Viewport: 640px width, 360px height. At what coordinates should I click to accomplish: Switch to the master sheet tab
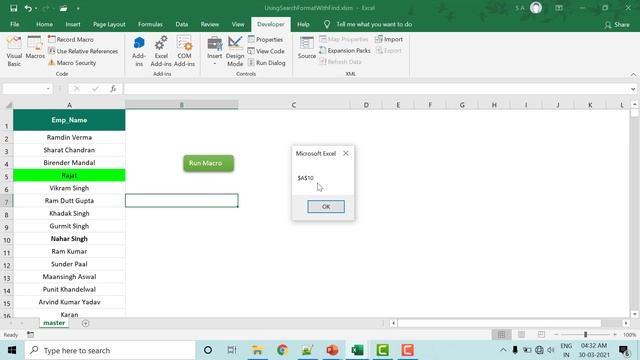(54, 323)
